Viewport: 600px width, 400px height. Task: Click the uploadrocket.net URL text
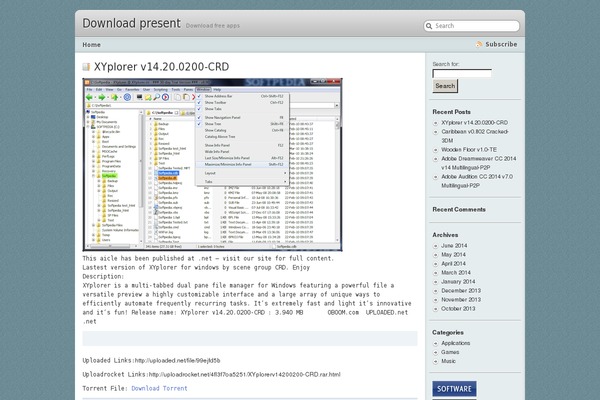pyautogui.click(x=245, y=374)
